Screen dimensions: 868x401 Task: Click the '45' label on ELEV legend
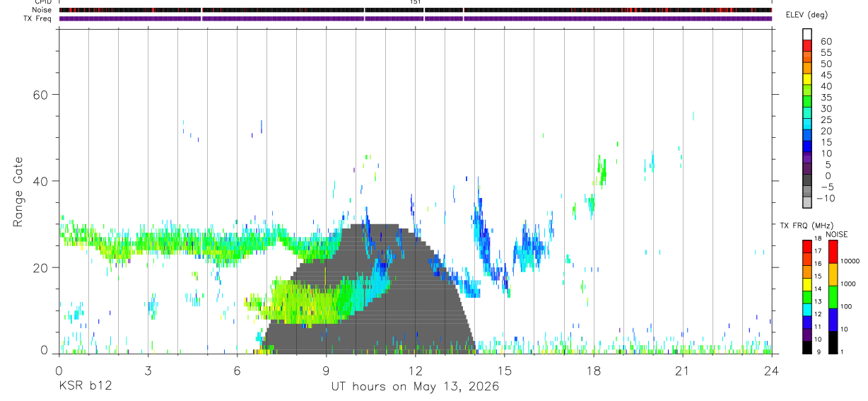pos(826,75)
